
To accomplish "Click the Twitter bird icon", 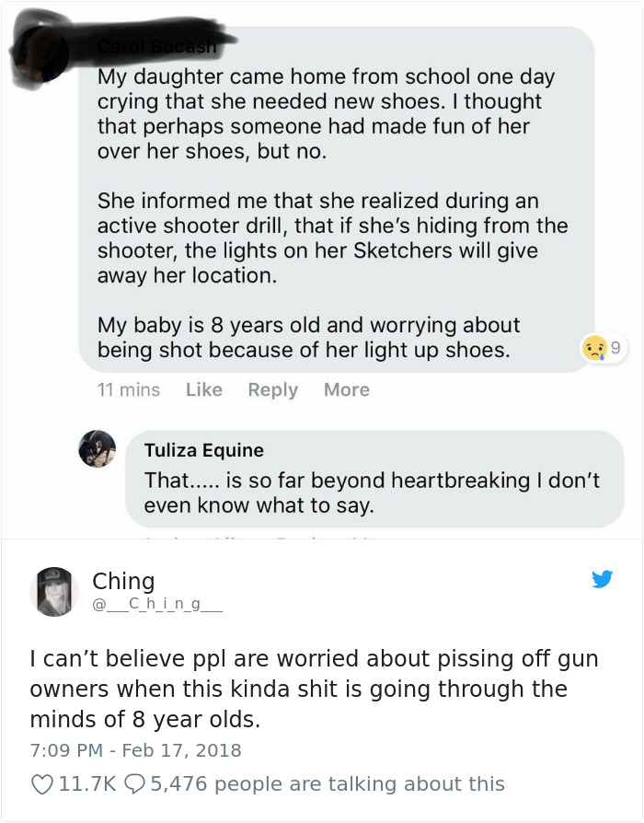I will click(603, 580).
